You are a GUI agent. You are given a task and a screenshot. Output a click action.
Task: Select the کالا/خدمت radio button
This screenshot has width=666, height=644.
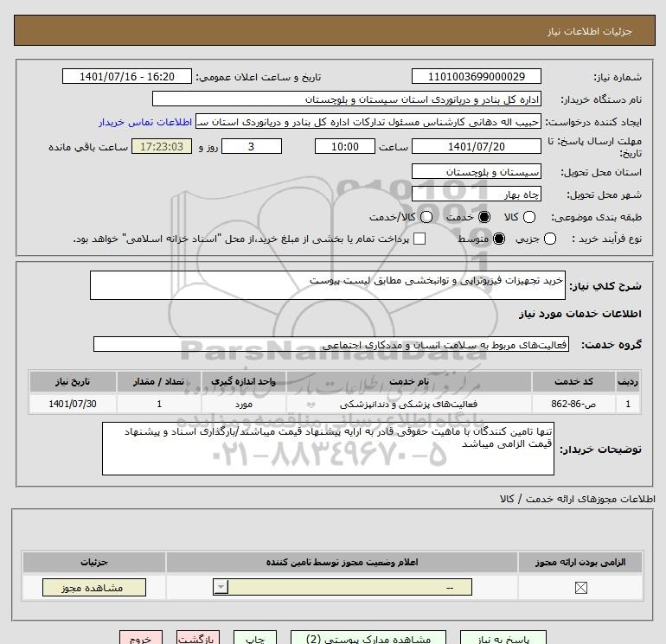coord(426,217)
